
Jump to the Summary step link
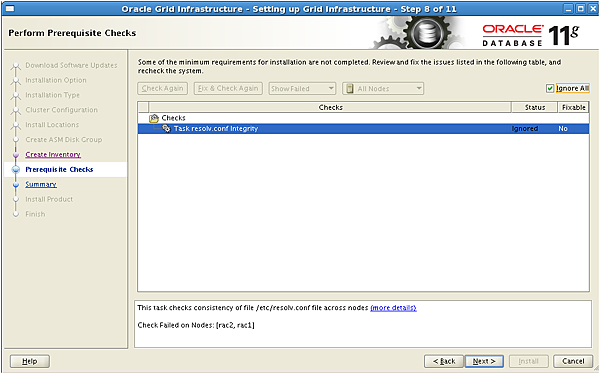coord(41,185)
